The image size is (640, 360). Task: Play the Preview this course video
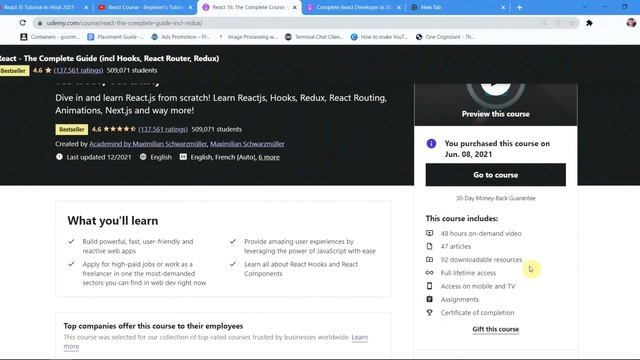click(x=496, y=104)
